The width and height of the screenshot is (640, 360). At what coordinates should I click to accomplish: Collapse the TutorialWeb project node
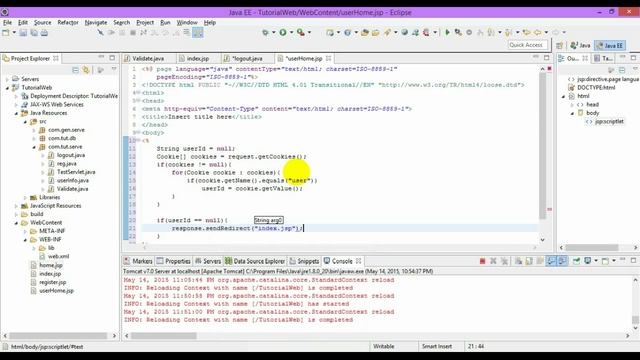point(7,88)
